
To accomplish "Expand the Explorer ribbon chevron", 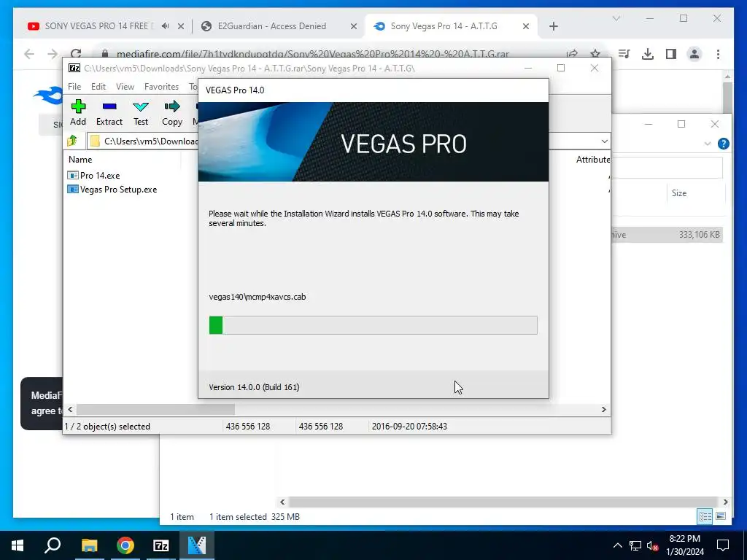I will (708, 144).
